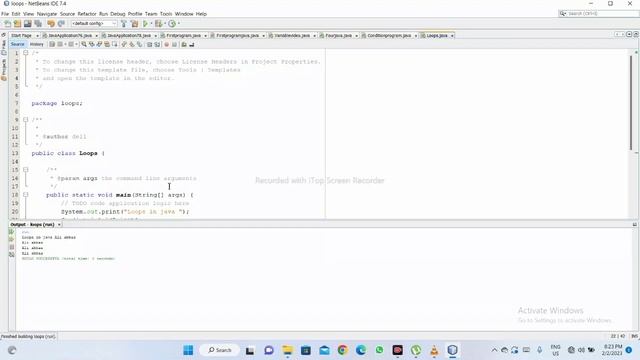The height and width of the screenshot is (360, 640).
Task: Open the Window menu
Action: [x=184, y=14]
